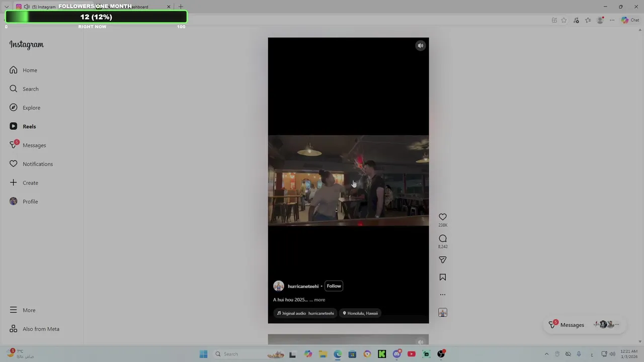Create a new post

coord(24,183)
